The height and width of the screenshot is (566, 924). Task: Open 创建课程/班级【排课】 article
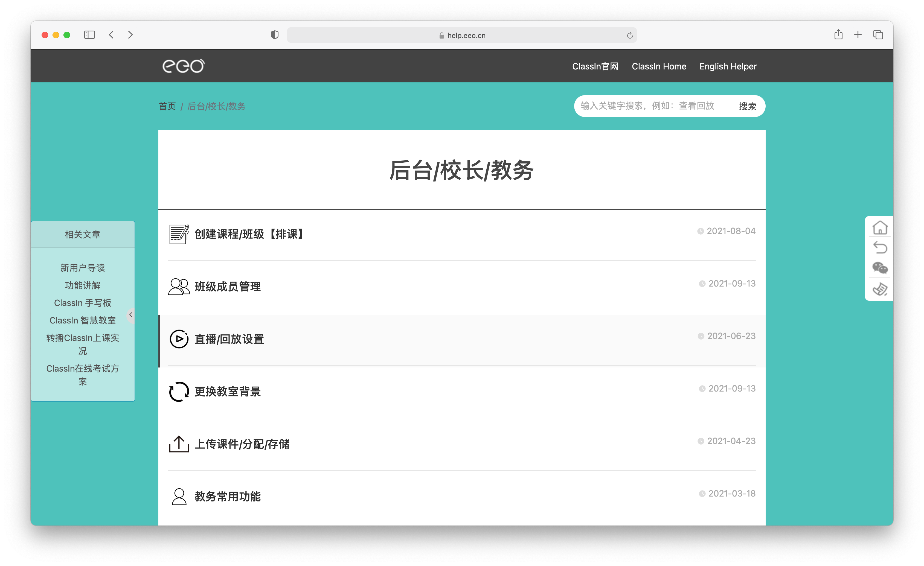point(249,234)
